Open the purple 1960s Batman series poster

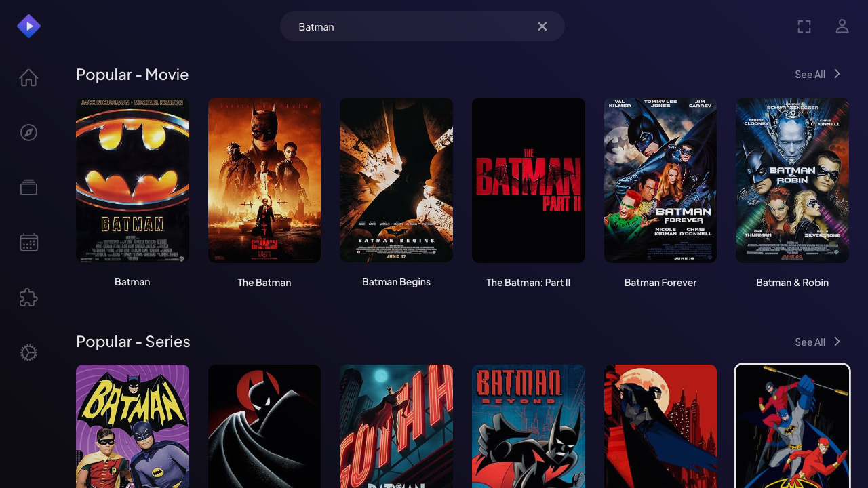click(132, 426)
